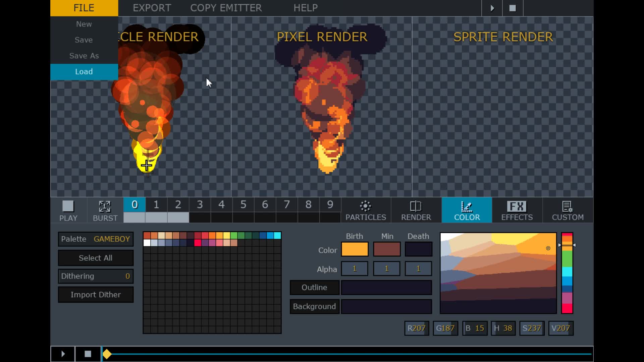Click the top bar stop square
The height and width of the screenshot is (362, 644).
[513, 8]
